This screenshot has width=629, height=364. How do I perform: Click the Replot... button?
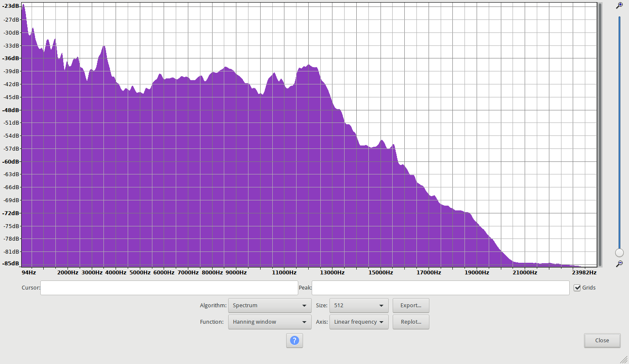click(x=411, y=322)
